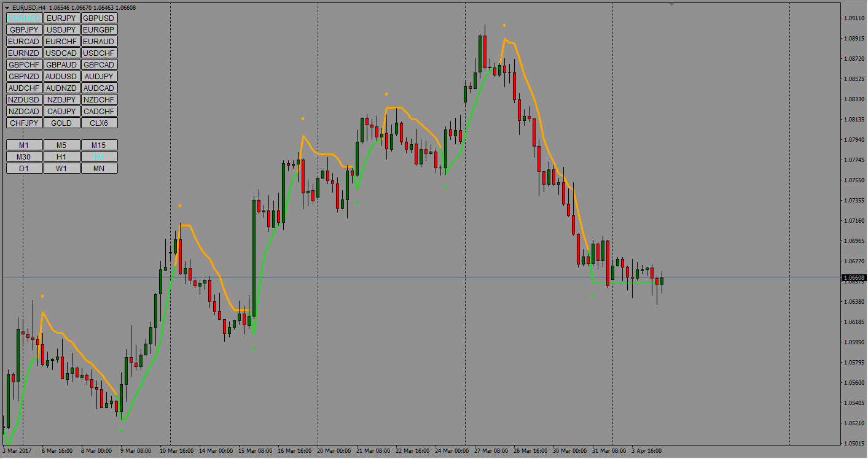Click the 20 Mar 00:00 time label

click(335, 451)
